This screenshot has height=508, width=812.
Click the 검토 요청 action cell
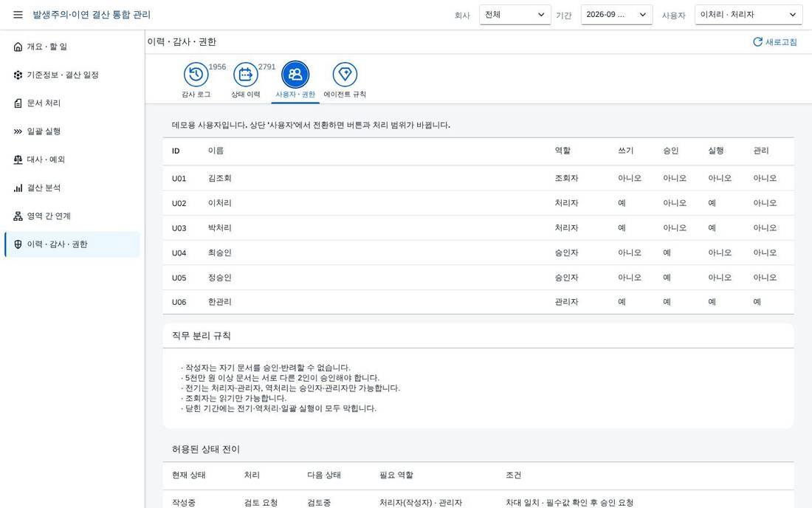click(261, 502)
